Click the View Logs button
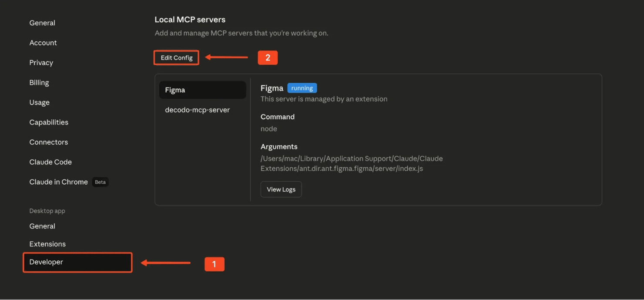The image size is (644, 300). [281, 189]
